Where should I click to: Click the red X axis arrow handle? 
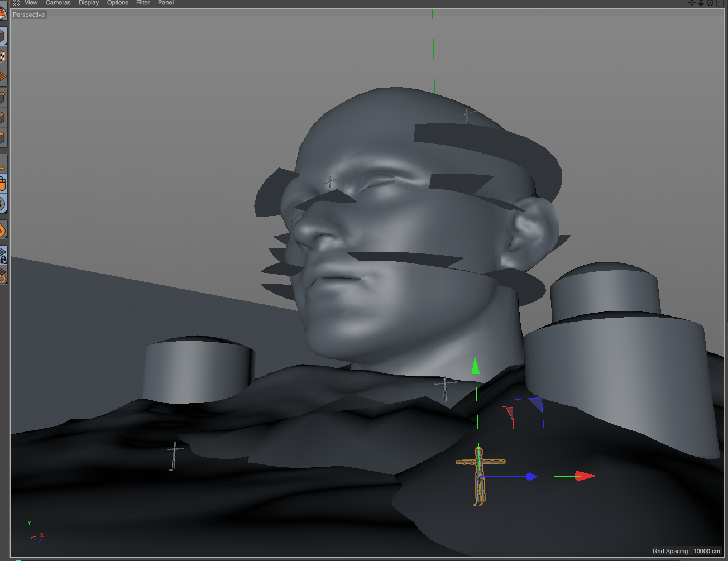(x=586, y=476)
